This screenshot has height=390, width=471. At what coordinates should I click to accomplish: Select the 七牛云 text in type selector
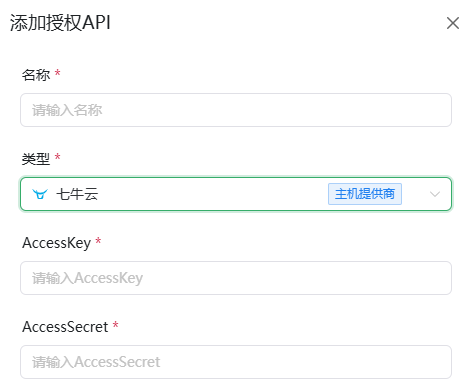(x=77, y=194)
